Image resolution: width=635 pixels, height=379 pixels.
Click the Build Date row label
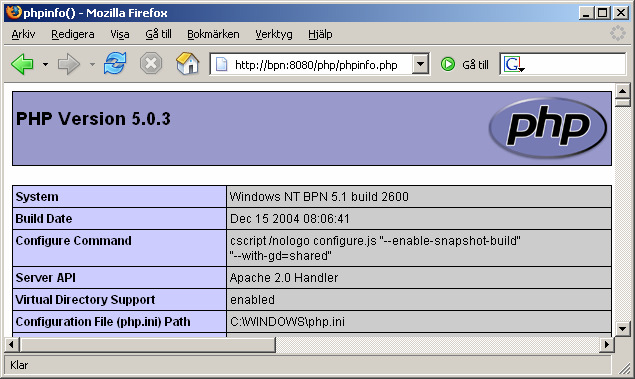(x=44, y=219)
